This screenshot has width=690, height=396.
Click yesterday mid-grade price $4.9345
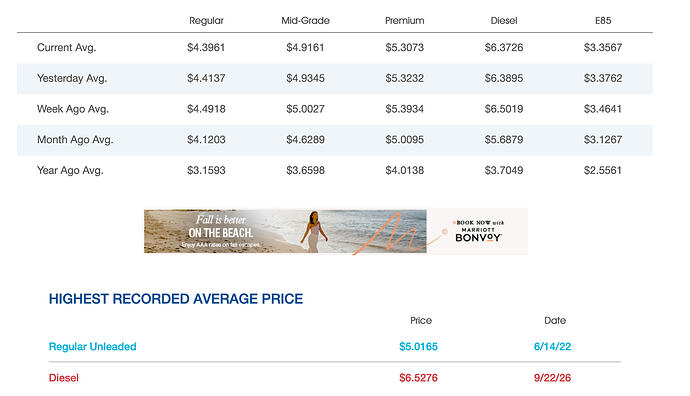(305, 78)
